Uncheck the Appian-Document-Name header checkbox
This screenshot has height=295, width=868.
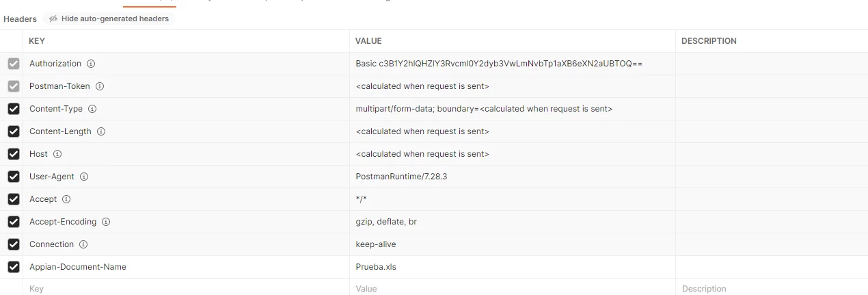click(13, 267)
